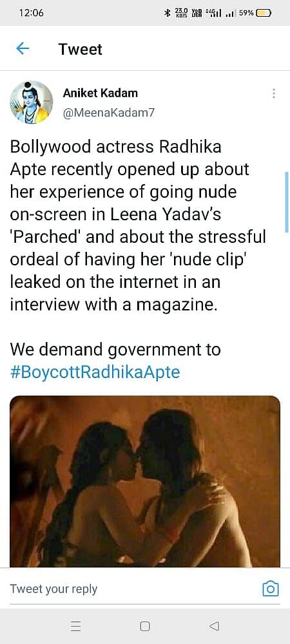Click the blue scrollbar indicator
This screenshot has width=290, height=644.
287,202
